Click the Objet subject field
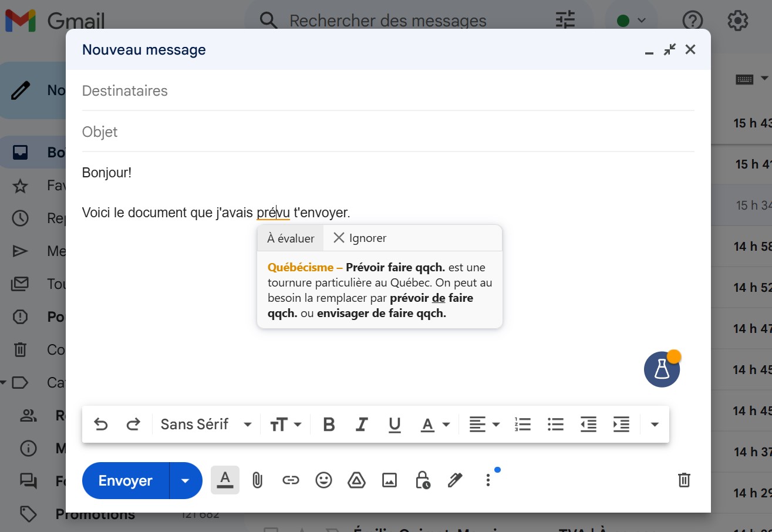The width and height of the screenshot is (772, 532). pyautogui.click(x=388, y=132)
